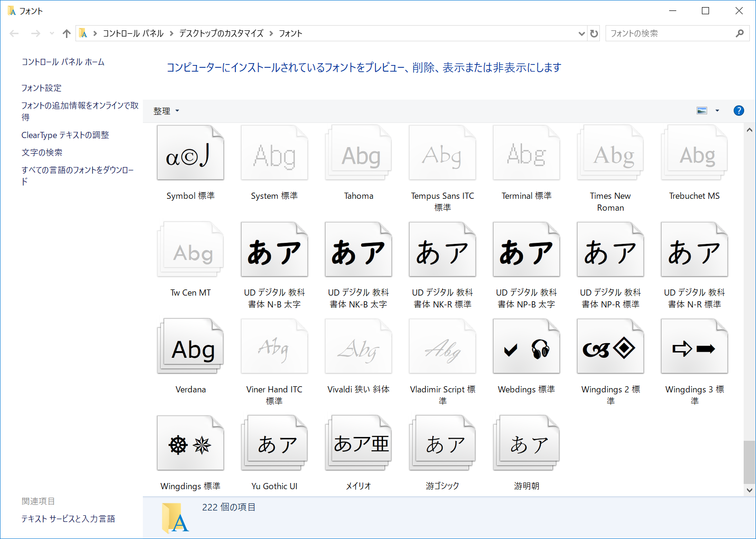
Task: Open the 整理 dropdown menu
Action: tap(166, 111)
